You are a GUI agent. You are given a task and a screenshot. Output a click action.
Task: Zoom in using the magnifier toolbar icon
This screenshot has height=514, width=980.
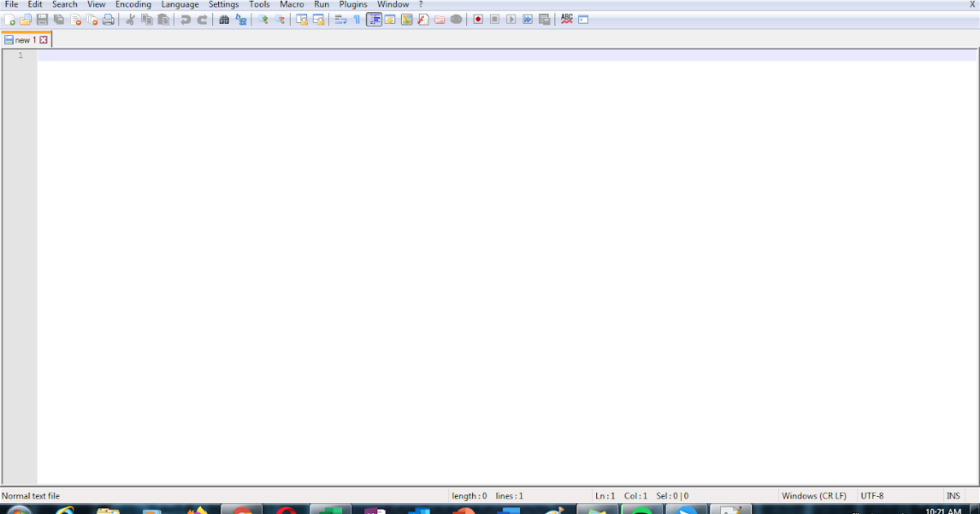[x=262, y=19]
